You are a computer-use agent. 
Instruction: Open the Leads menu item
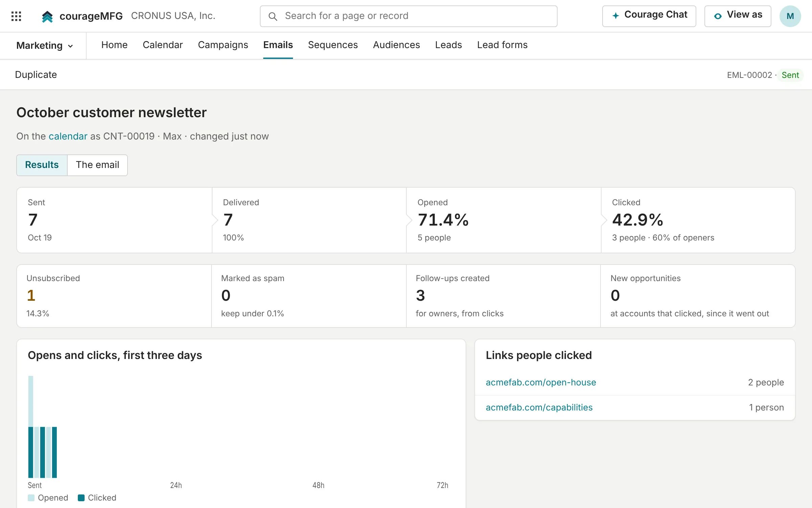coord(449,45)
